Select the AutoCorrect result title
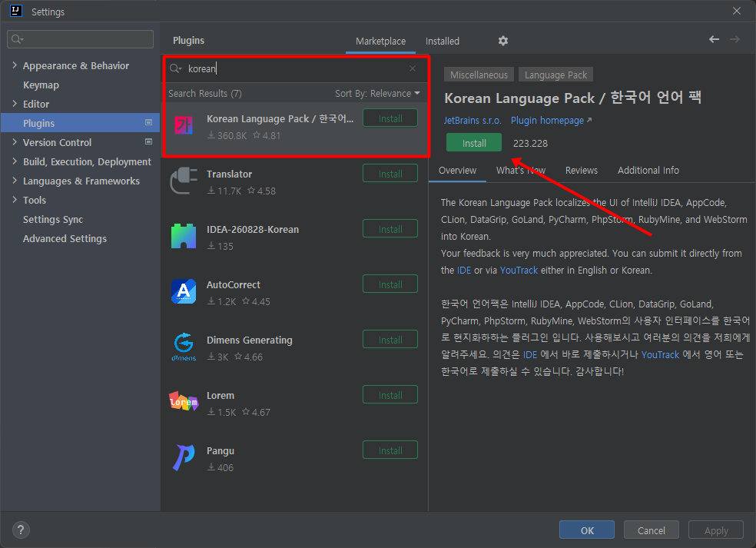 pos(234,285)
